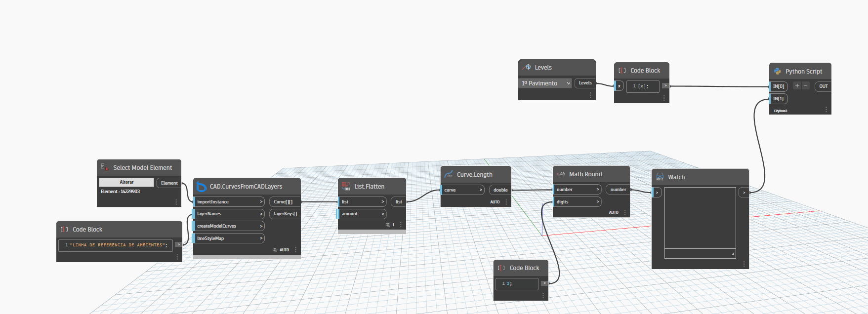This screenshot has width=868, height=314.
Task: Click the Watch node icon
Action: point(660,177)
